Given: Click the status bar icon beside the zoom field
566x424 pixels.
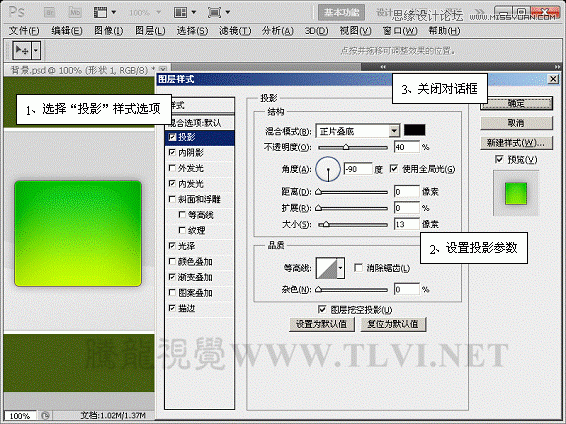Looking at the screenshot, I should click(x=45, y=415).
